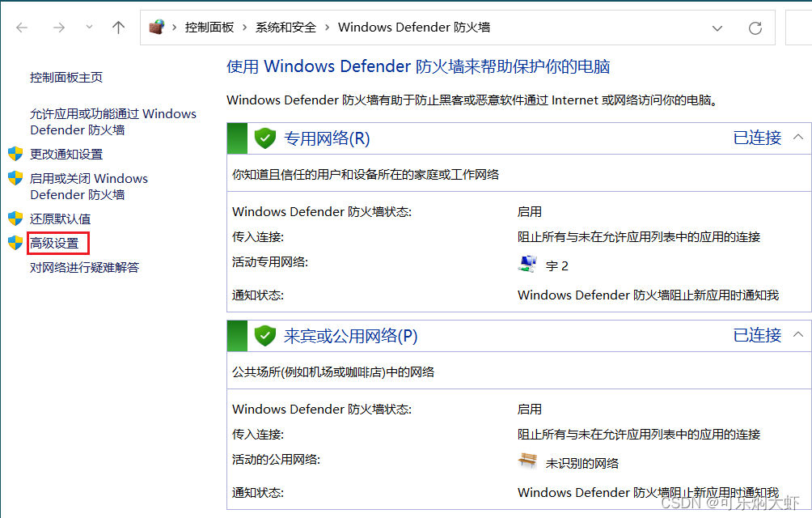Collapse 专用网络 section with its chevron

click(798, 138)
